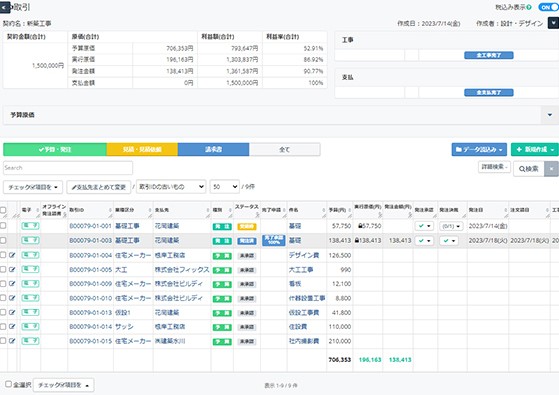Image resolution: width=559 pixels, height=395 pixels.
Task: Click 電子 badge in row B00079-01-004
Action: point(30,255)
